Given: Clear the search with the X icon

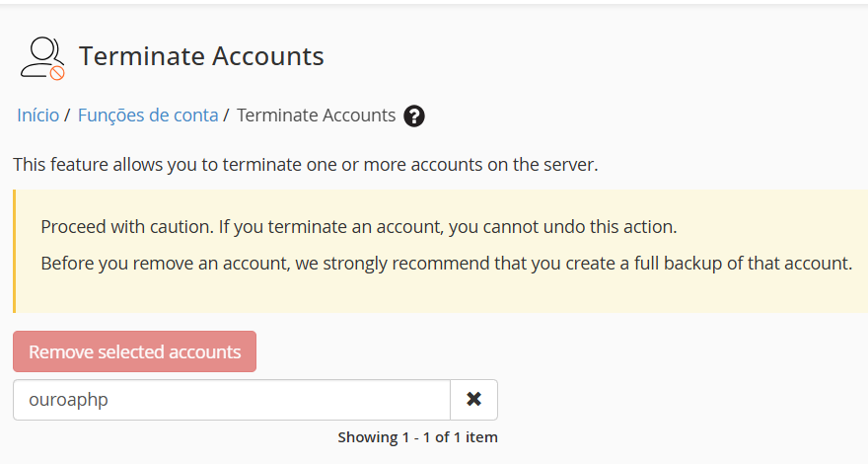Looking at the screenshot, I should [x=473, y=400].
